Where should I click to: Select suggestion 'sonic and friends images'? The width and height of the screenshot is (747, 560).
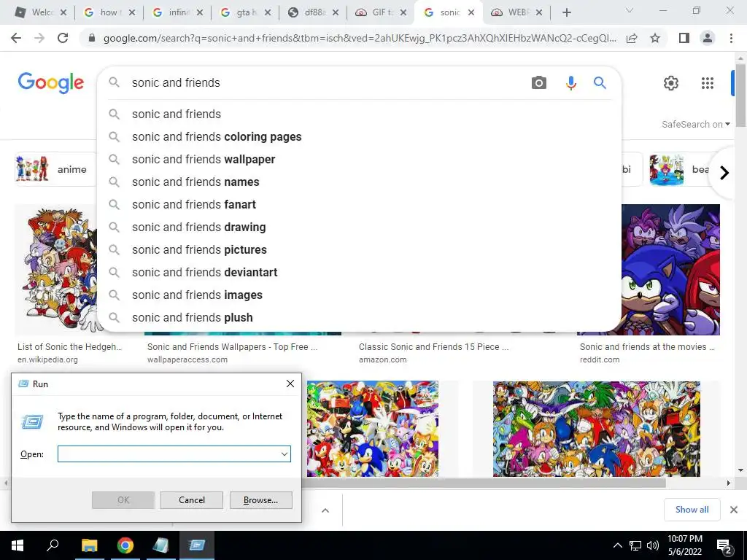point(359,295)
